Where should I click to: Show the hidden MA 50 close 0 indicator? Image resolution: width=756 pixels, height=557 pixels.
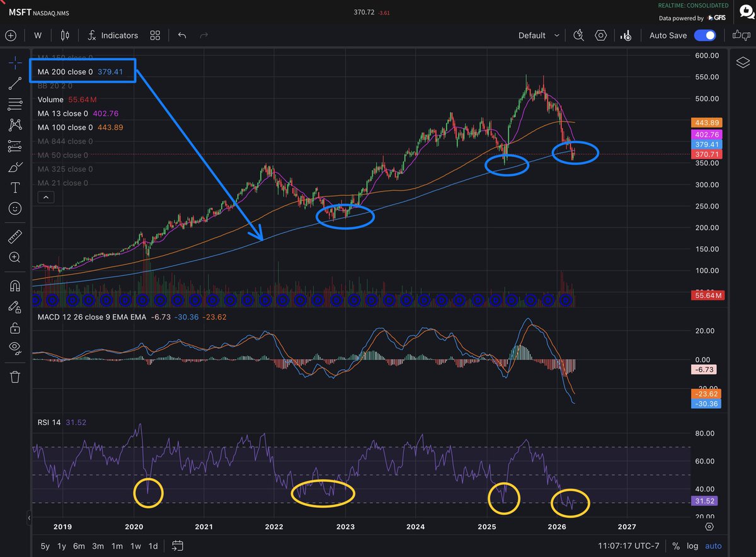click(x=62, y=155)
